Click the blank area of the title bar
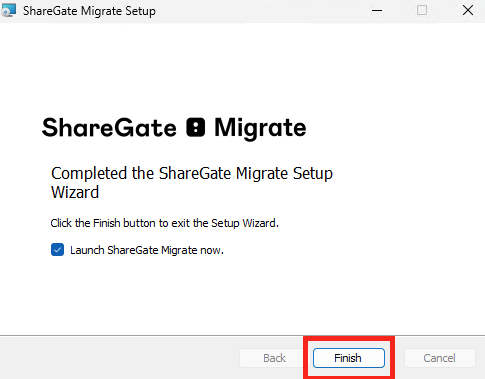The width and height of the screenshot is (485, 379). pos(260,11)
